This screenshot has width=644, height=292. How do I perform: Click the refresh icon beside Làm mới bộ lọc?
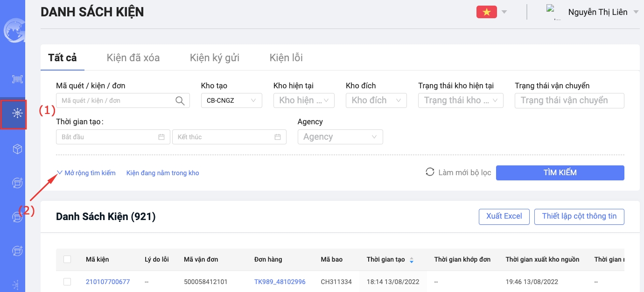(x=430, y=172)
